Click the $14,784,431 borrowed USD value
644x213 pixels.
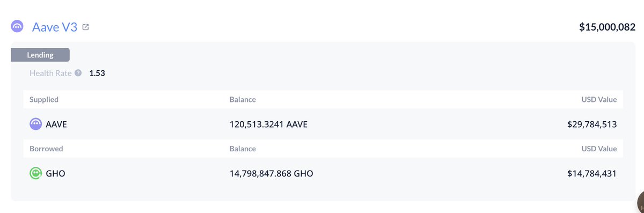[592, 173]
